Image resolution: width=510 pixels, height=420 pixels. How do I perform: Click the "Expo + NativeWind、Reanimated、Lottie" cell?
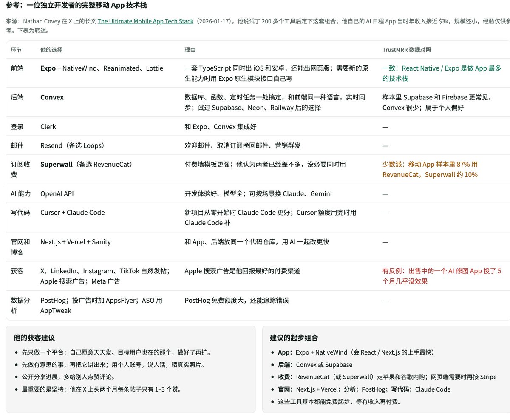point(102,68)
